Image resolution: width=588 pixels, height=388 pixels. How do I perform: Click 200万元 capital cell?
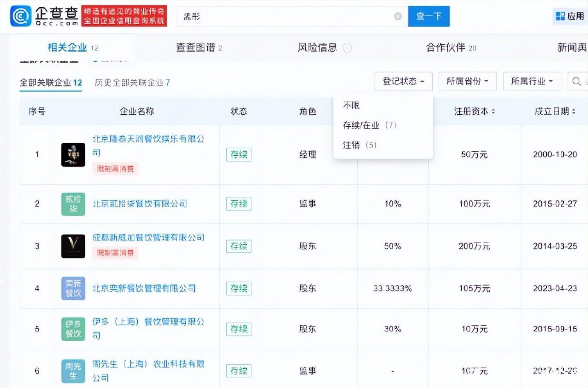pos(474,246)
